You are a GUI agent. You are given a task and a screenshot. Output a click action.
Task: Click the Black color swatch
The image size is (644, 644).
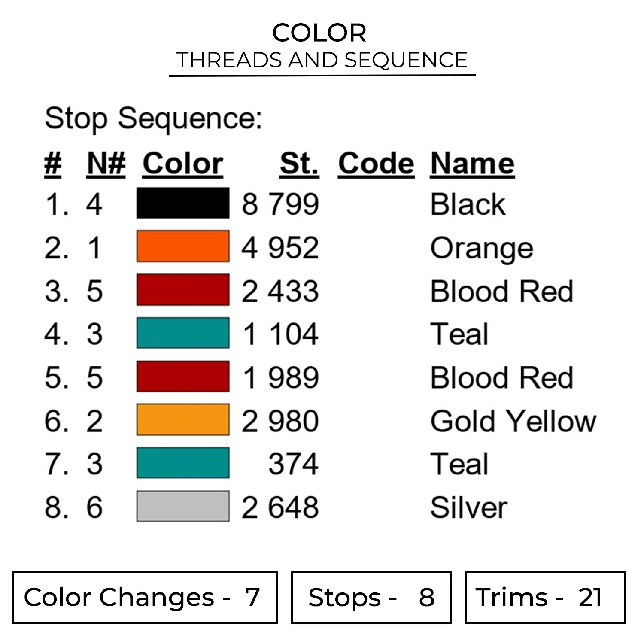(183, 203)
